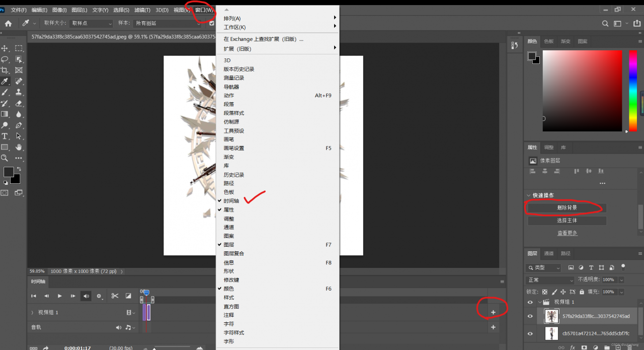
Task: Select the History Brush tool
Action: click(x=5, y=103)
